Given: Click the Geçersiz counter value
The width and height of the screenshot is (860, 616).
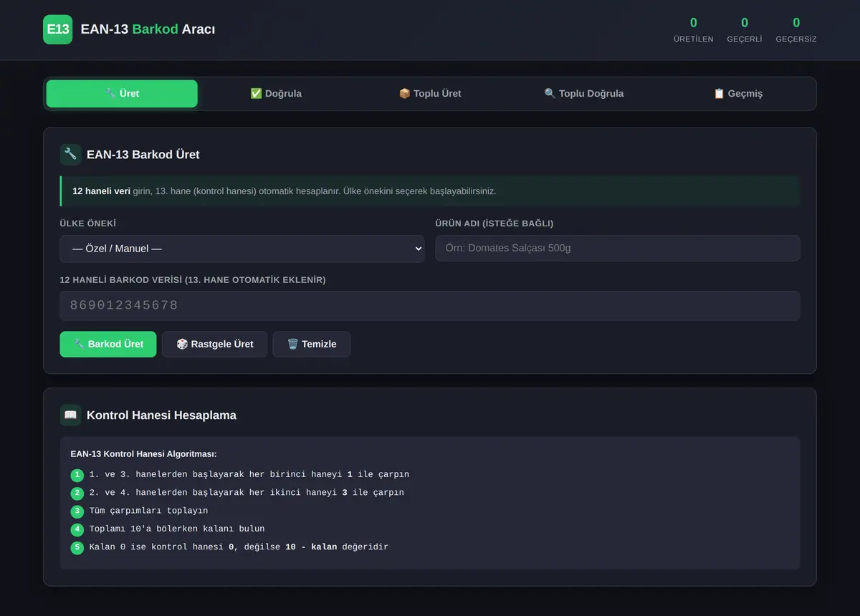Looking at the screenshot, I should pos(796,23).
